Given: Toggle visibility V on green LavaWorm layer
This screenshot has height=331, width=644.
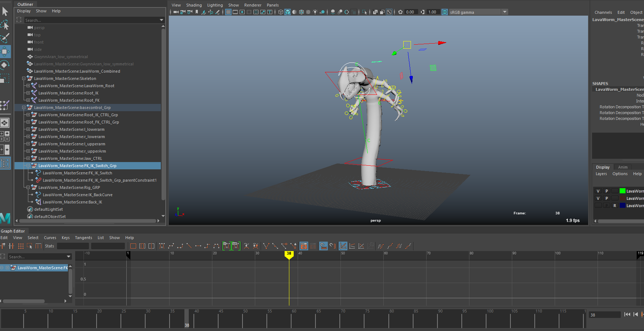Looking at the screenshot, I should pos(598,191).
